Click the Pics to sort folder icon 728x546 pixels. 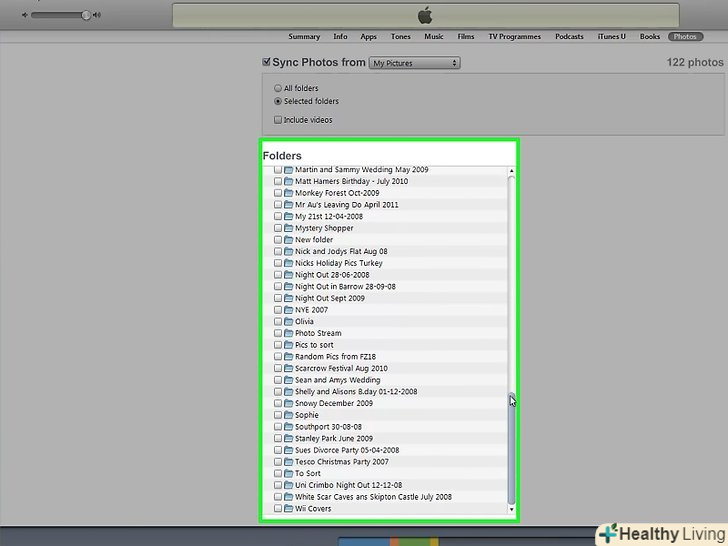click(288, 344)
